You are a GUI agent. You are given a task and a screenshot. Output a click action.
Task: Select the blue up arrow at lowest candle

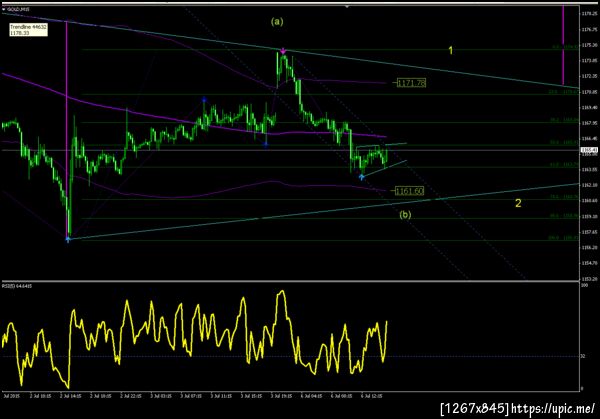pos(68,240)
